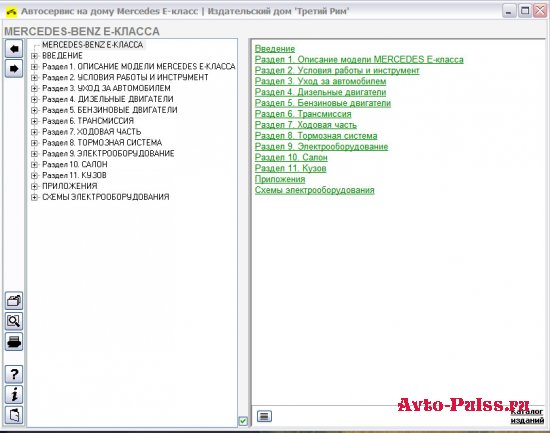Open link Раздел 1. Описание модели MERCEDES
The height and width of the screenshot is (433, 550).
coord(359,60)
